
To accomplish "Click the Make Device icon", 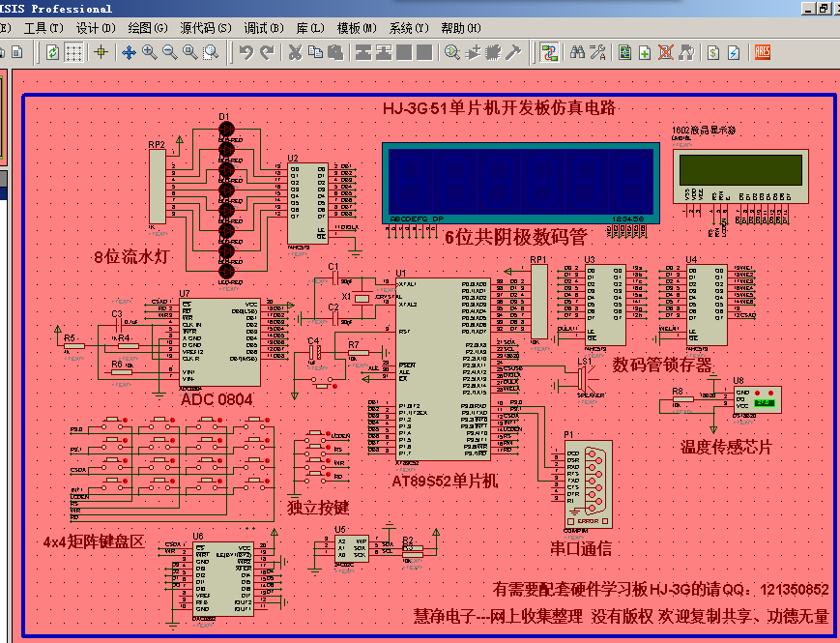I will pos(473,52).
